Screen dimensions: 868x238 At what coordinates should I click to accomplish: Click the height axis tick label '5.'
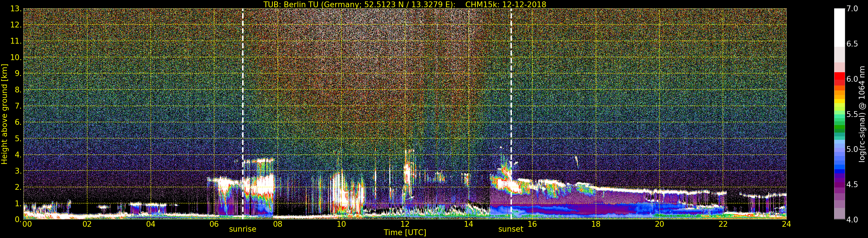18,138
